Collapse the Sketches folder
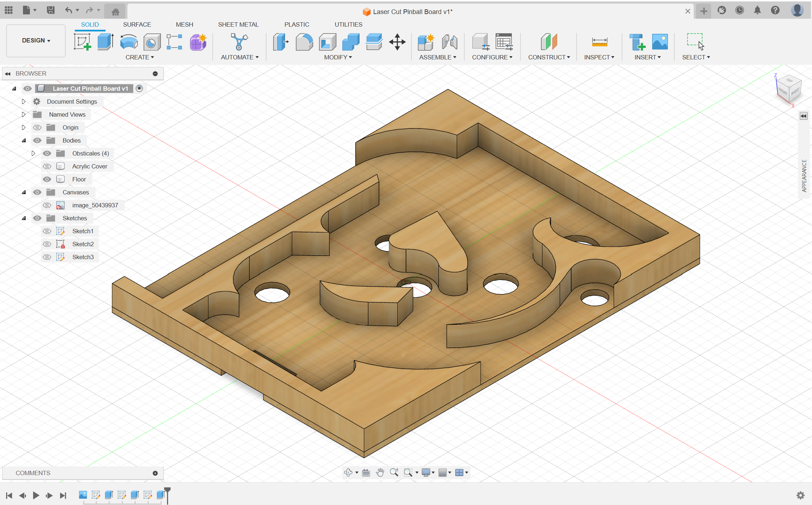Viewport: 812px width, 505px height. [x=24, y=218]
